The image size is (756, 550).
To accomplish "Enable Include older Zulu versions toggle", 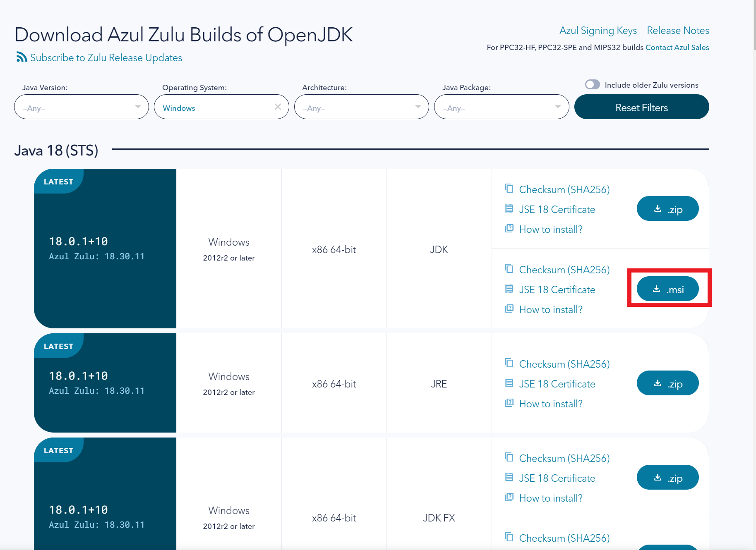I will coord(592,85).
